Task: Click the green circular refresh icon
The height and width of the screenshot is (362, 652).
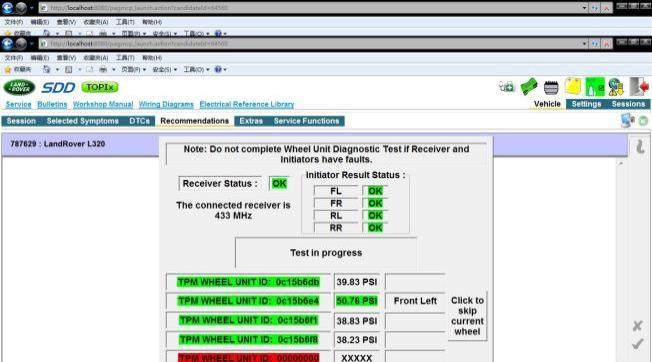Action: point(643,121)
